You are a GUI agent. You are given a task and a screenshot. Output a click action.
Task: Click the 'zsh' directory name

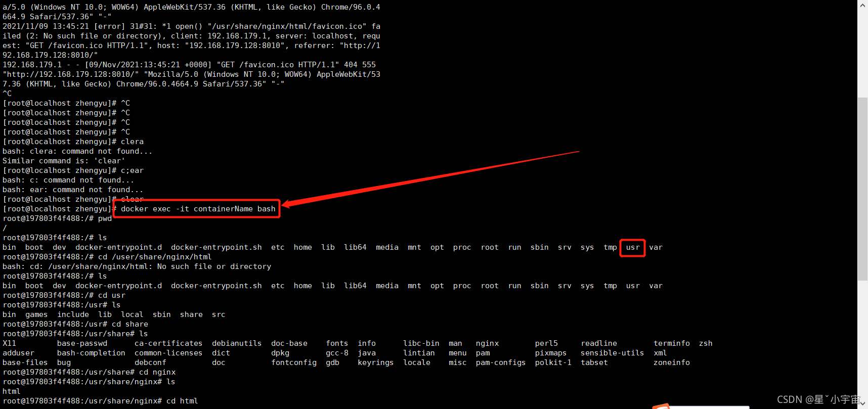[x=706, y=343]
